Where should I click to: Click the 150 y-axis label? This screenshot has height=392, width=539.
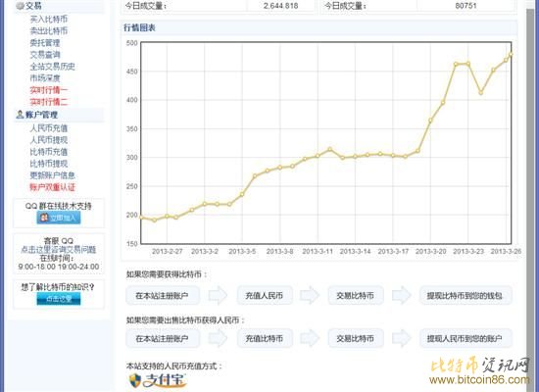click(x=132, y=243)
